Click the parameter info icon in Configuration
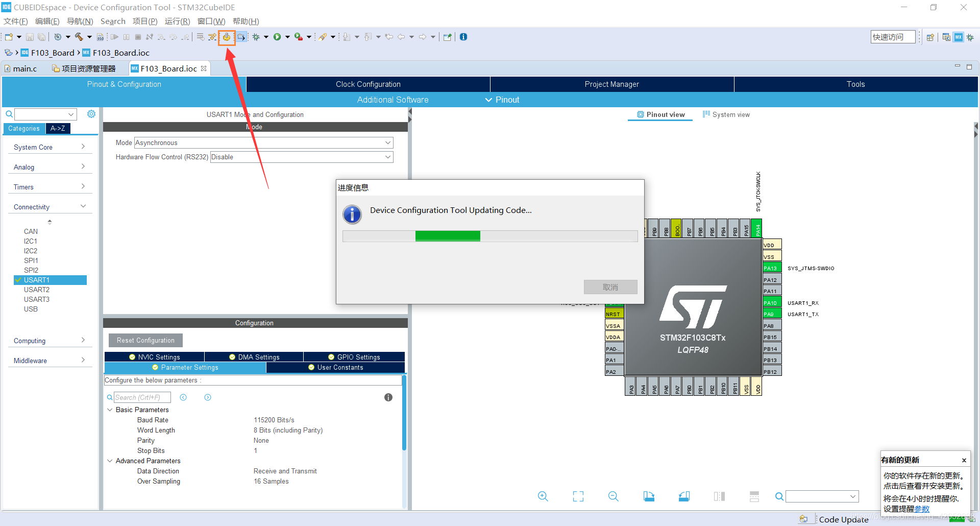The width and height of the screenshot is (980, 526). click(x=388, y=397)
